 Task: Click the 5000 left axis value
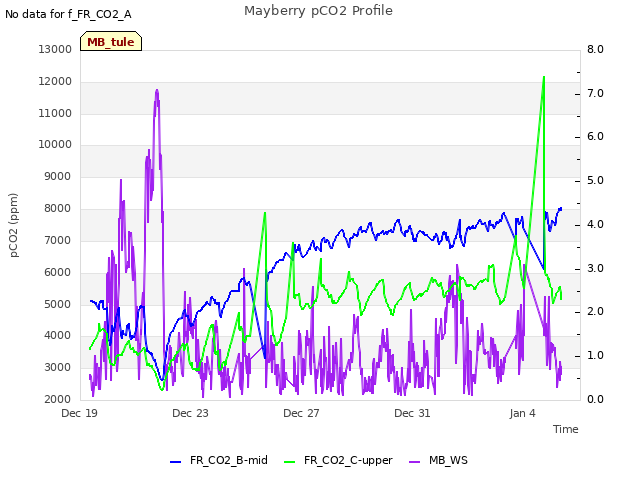(x=58, y=304)
